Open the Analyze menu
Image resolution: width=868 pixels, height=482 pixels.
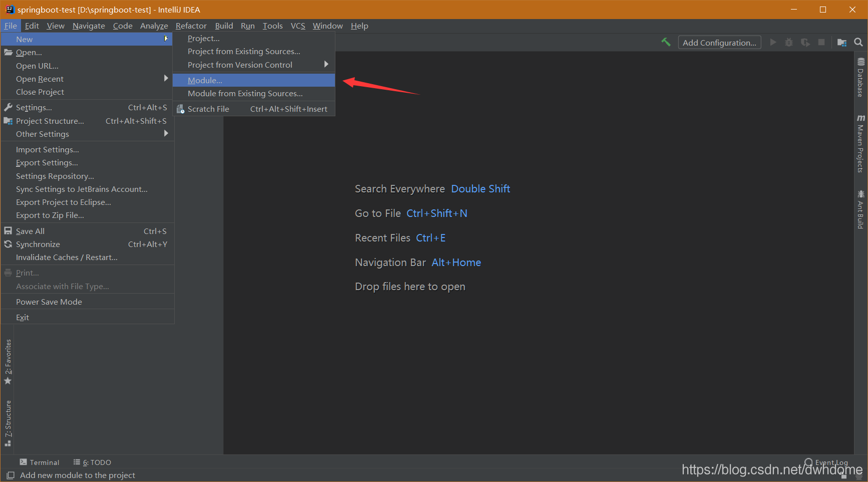coord(154,26)
